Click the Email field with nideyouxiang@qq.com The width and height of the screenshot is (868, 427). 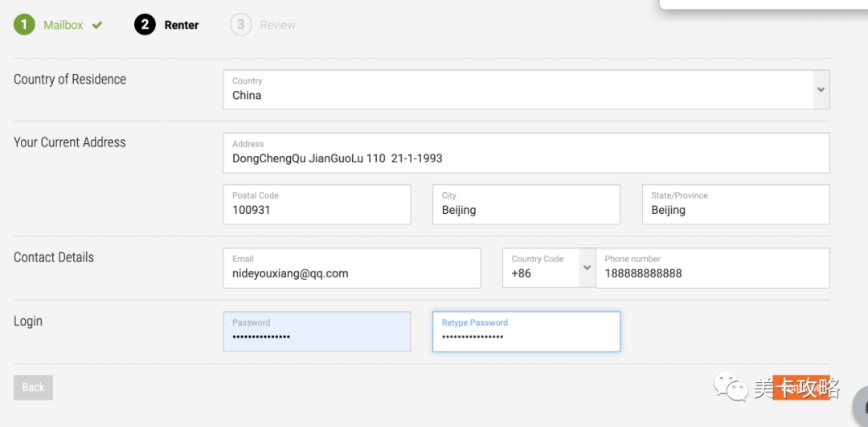pos(351,268)
